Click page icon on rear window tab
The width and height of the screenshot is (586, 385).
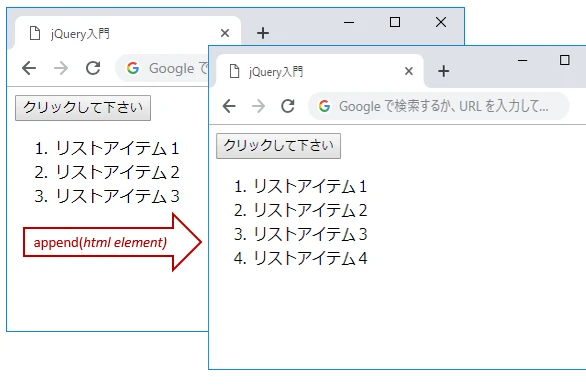35,33
